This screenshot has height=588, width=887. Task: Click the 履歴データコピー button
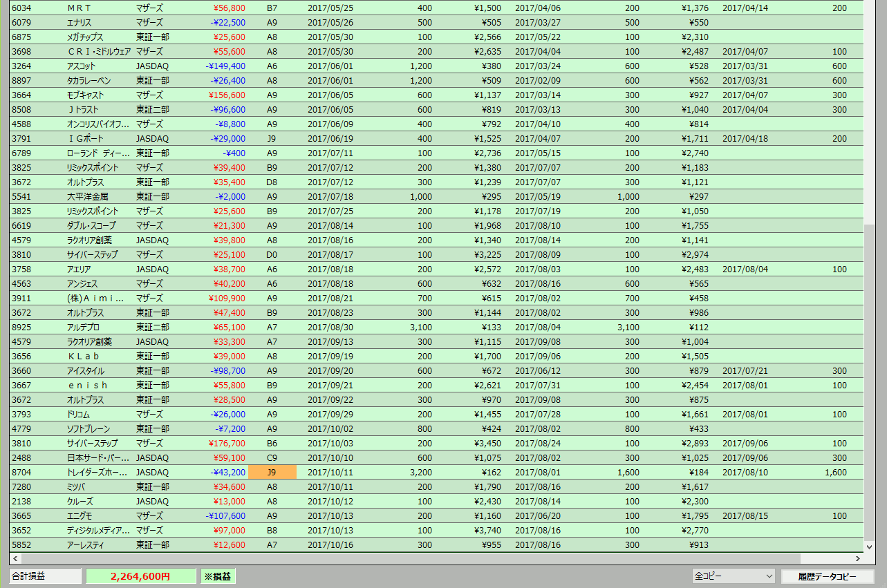click(x=828, y=576)
